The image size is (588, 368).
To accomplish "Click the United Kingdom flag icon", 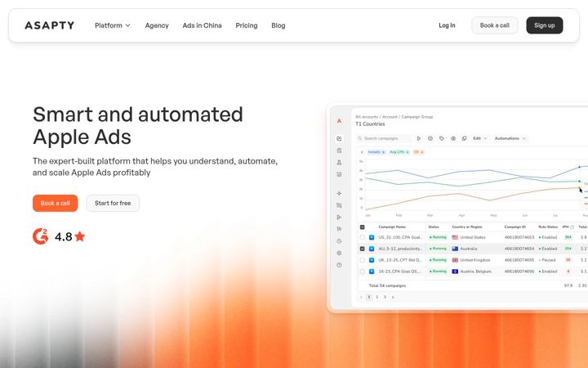I will pos(455,260).
